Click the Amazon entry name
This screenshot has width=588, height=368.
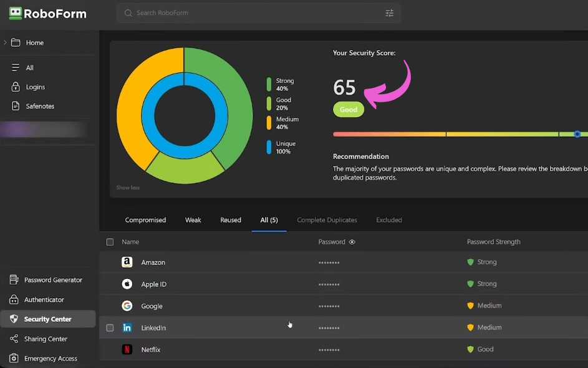coord(153,263)
